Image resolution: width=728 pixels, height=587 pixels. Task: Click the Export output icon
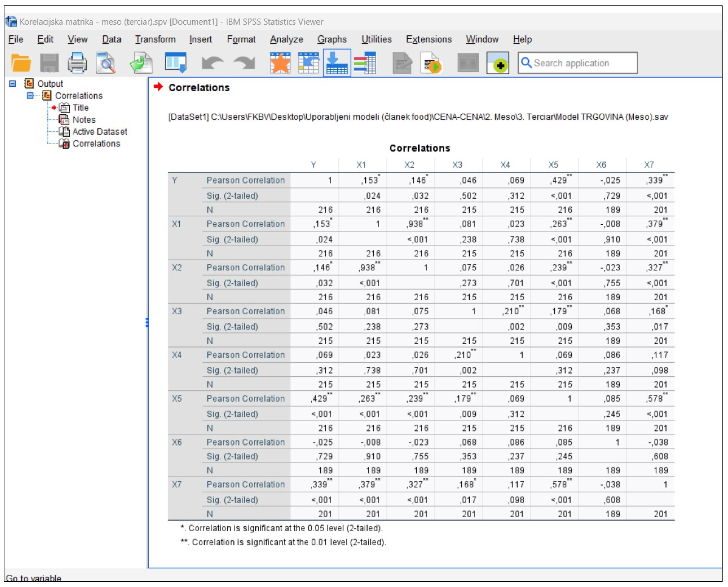(141, 63)
